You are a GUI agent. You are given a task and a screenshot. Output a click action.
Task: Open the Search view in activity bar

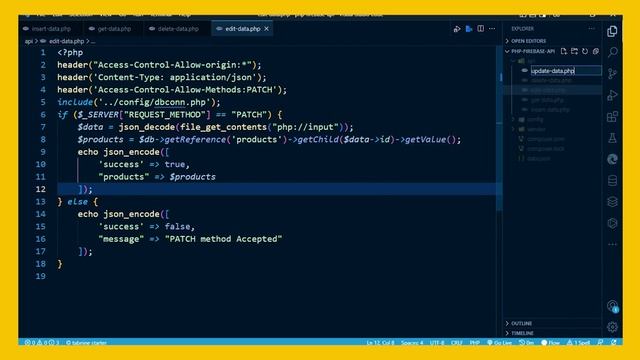coord(612,52)
